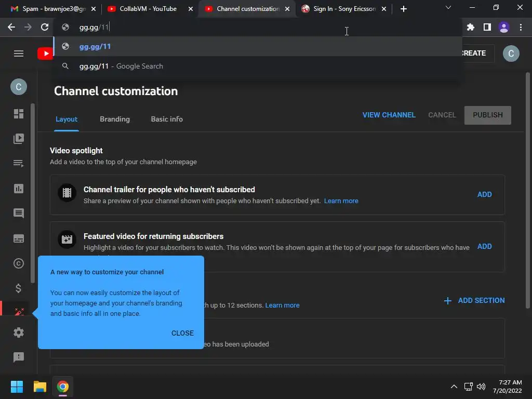Open Copyright in the sidebar
This screenshot has height=399, width=532.
point(19,263)
